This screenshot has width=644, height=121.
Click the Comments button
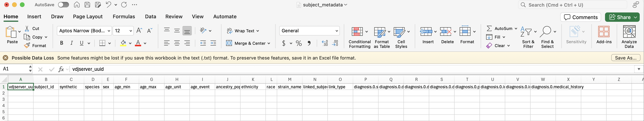pos(580,17)
